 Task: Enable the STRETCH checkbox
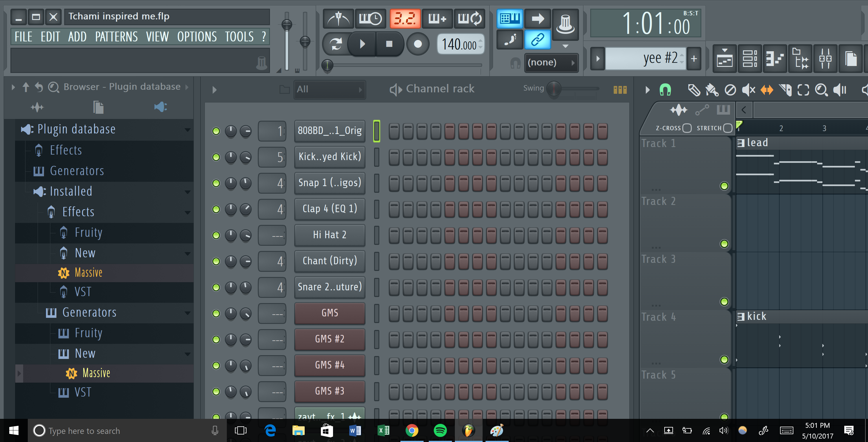[x=727, y=128]
